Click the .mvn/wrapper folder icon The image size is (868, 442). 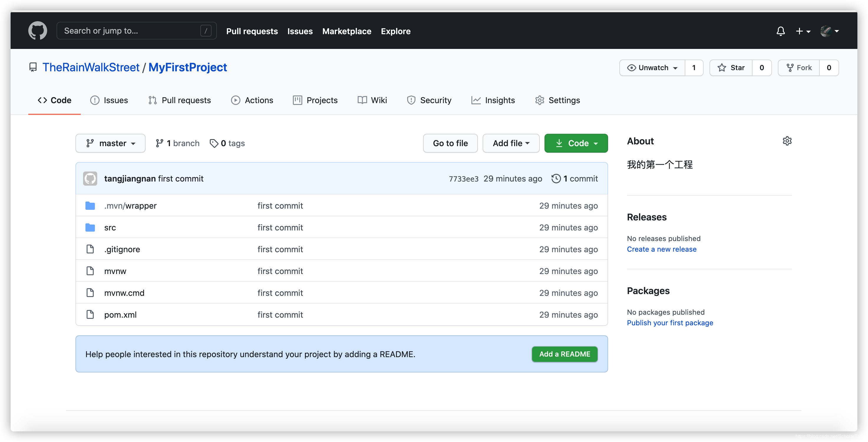coord(90,205)
